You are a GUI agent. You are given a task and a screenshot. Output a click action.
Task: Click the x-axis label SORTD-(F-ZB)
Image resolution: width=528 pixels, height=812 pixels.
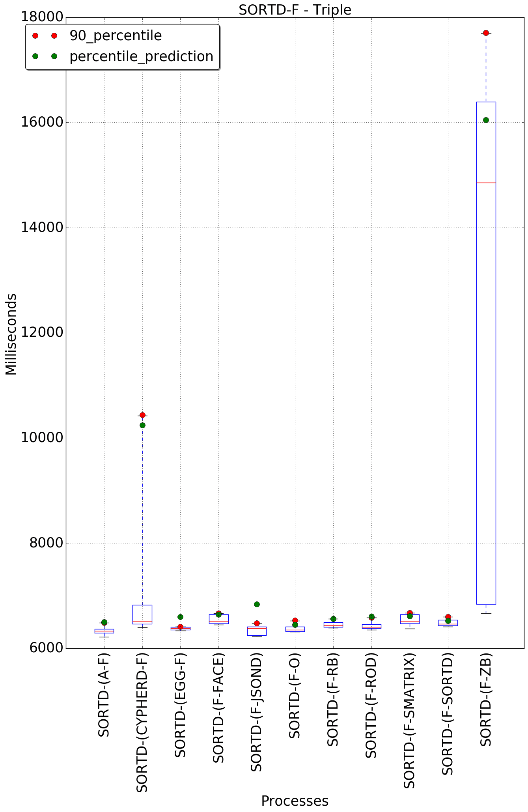point(486,699)
